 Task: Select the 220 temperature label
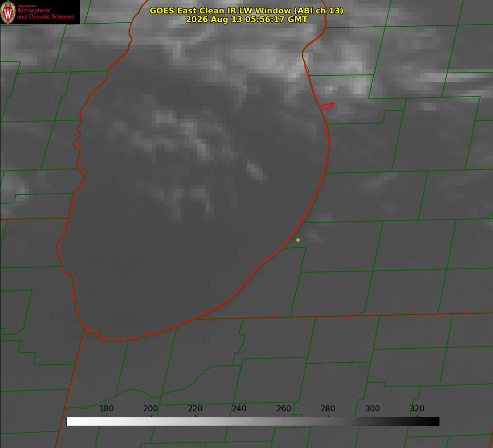195,408
